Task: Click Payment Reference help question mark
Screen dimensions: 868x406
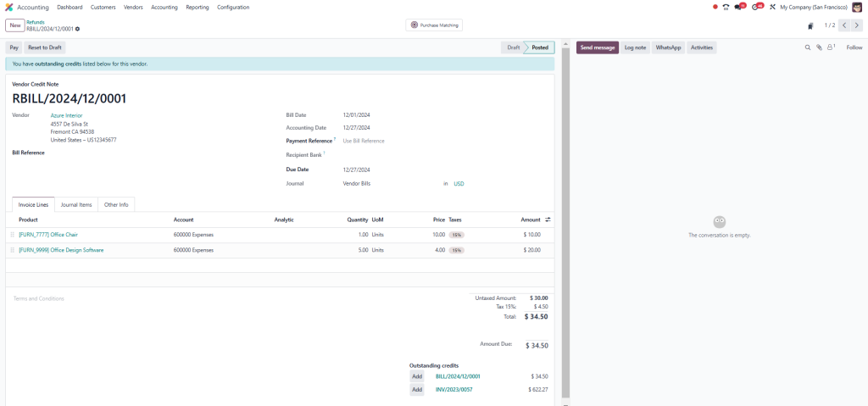Action: [335, 139]
